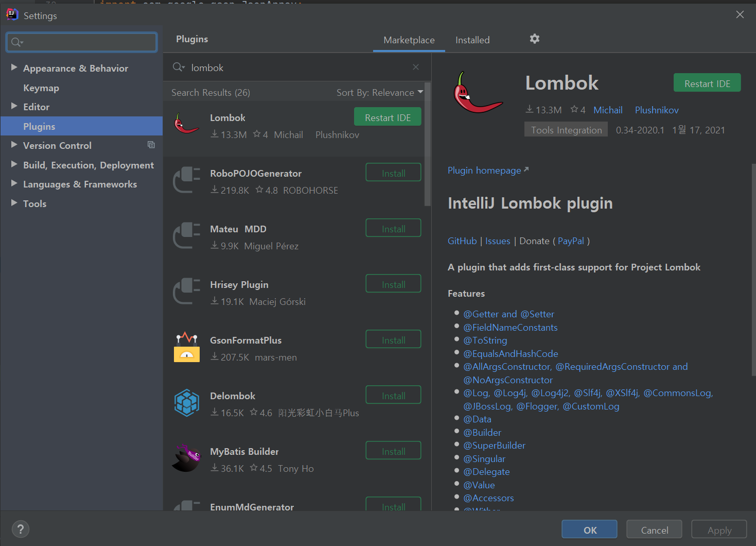Select Keymap in settings tree
The width and height of the screenshot is (756, 546).
coord(41,88)
